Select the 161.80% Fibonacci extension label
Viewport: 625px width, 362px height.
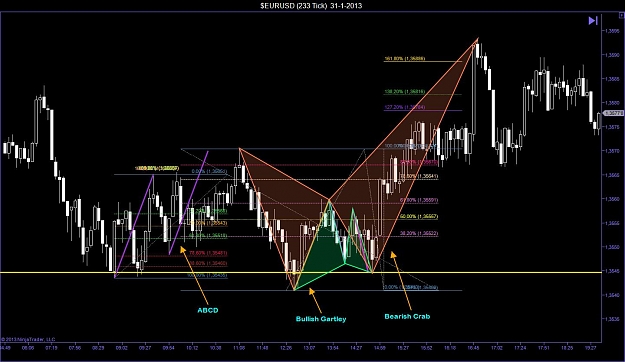tap(405, 59)
